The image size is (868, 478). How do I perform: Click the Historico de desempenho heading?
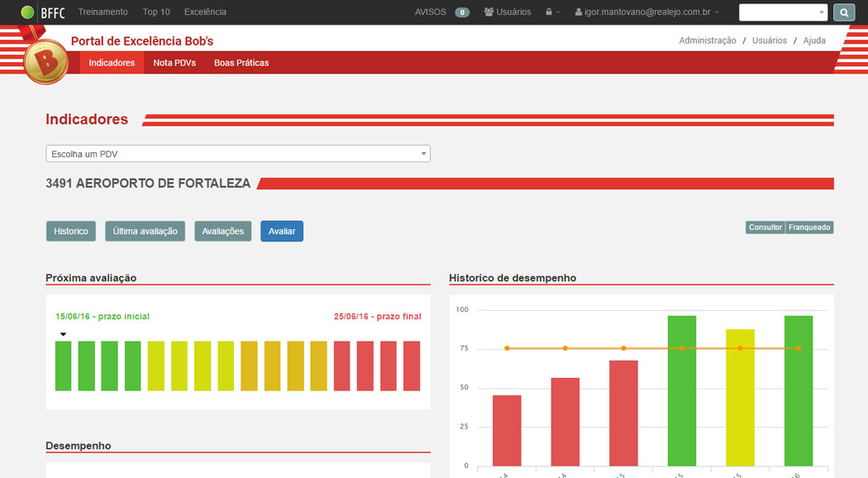513,278
